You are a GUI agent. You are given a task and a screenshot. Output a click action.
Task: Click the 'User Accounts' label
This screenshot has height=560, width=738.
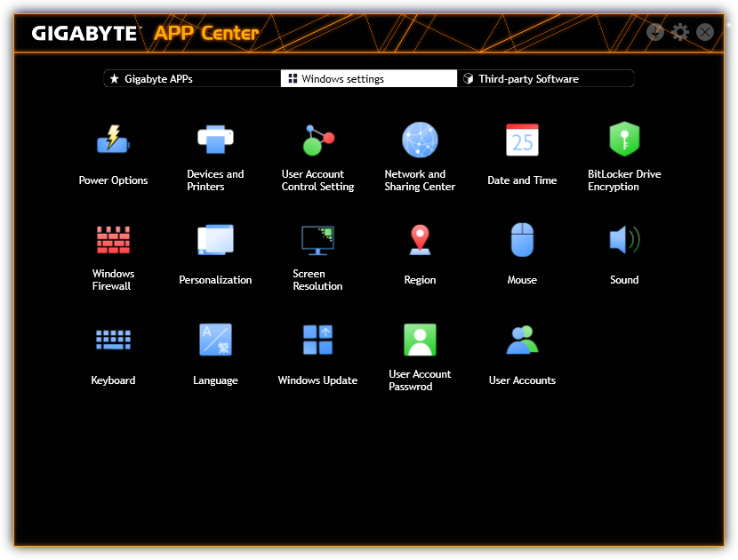522,380
